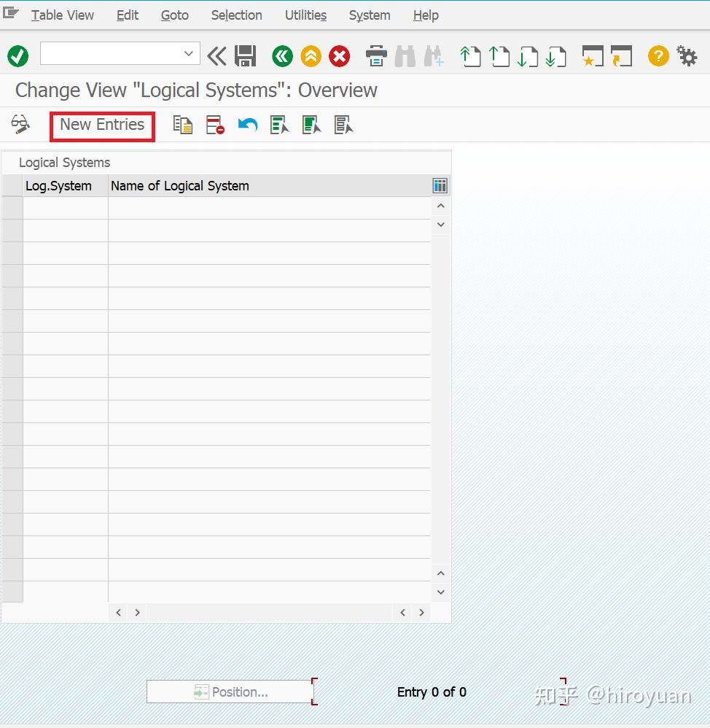Viewport: 710px width, 728px height.
Task: Toggle Display/Change mode glasses icon
Action: click(20, 125)
